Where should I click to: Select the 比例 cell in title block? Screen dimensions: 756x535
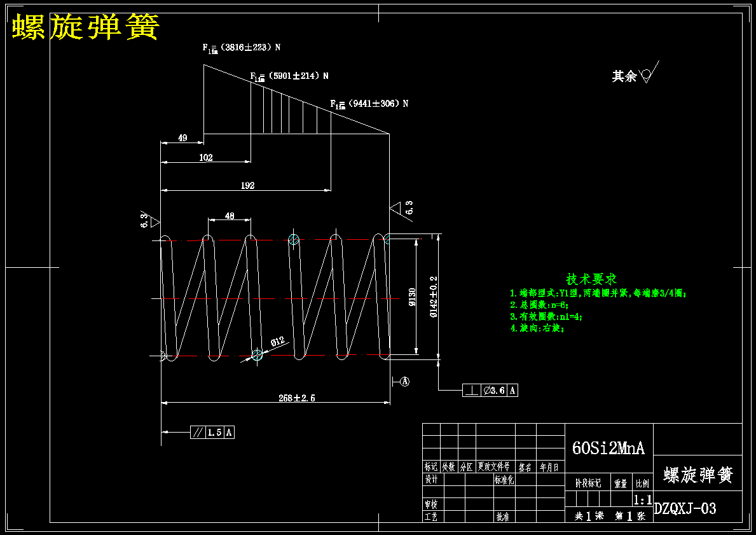642,483
